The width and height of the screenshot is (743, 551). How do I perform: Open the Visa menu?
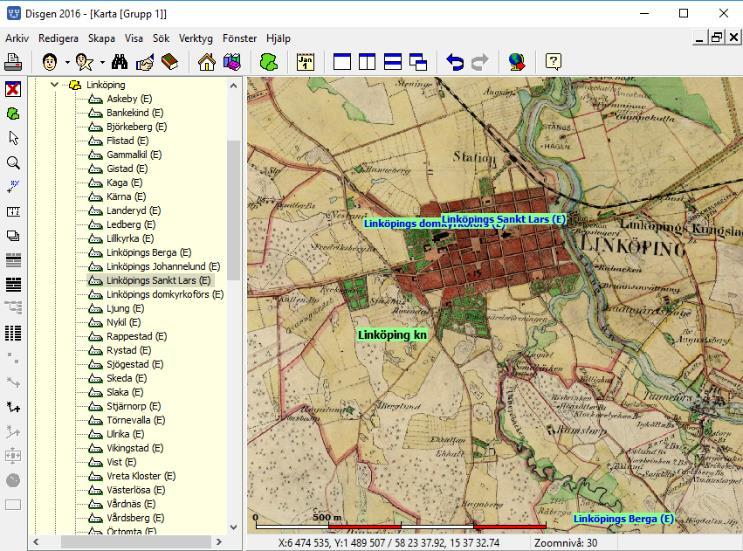point(133,38)
